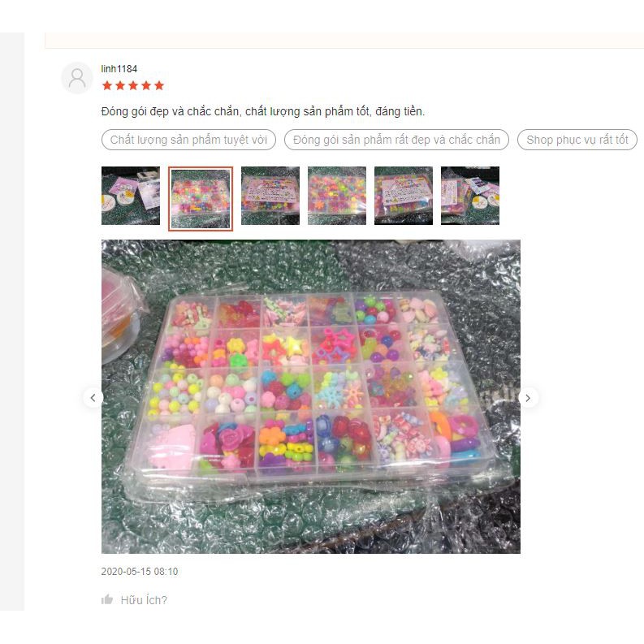Open the fourth review photo thumbnail

pos(337,196)
